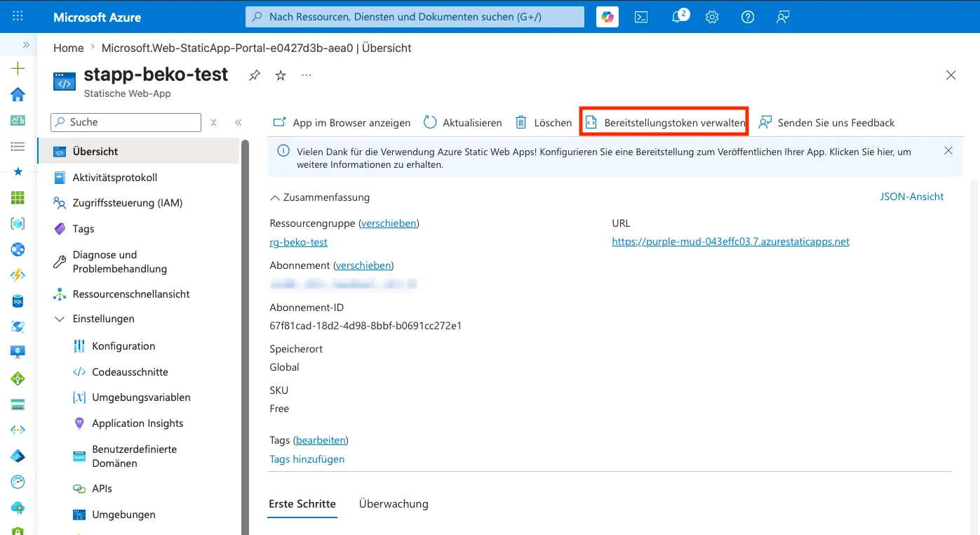Open Copilot from the top bar
The width and height of the screenshot is (980, 535).
click(x=608, y=17)
